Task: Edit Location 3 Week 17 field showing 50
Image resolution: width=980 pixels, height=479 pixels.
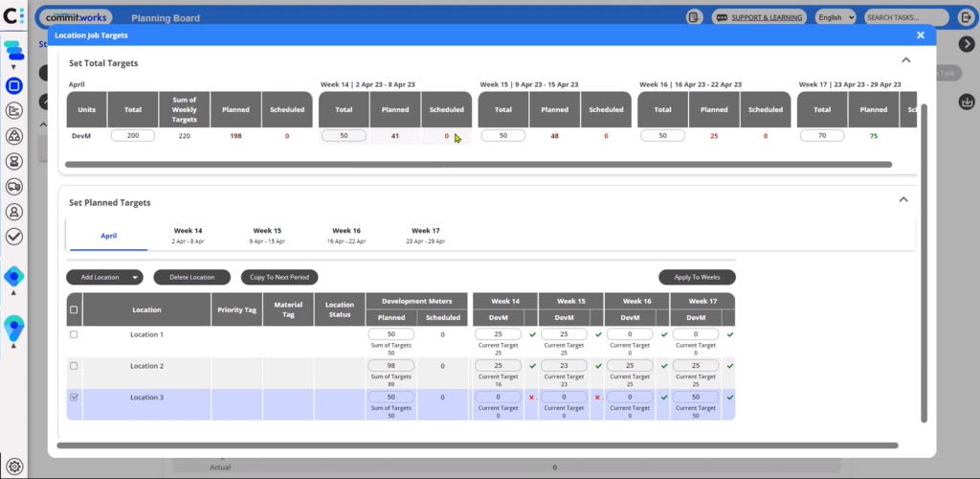Action: click(x=696, y=397)
